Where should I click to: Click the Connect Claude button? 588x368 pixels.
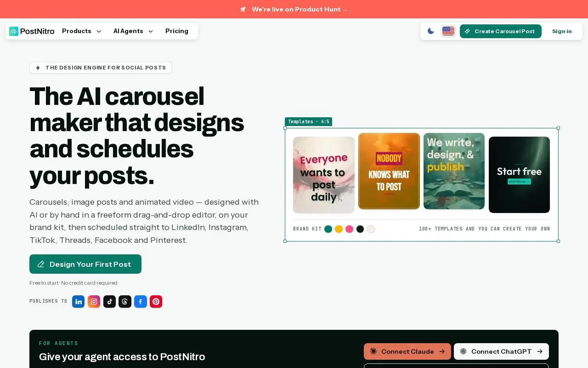click(407, 351)
